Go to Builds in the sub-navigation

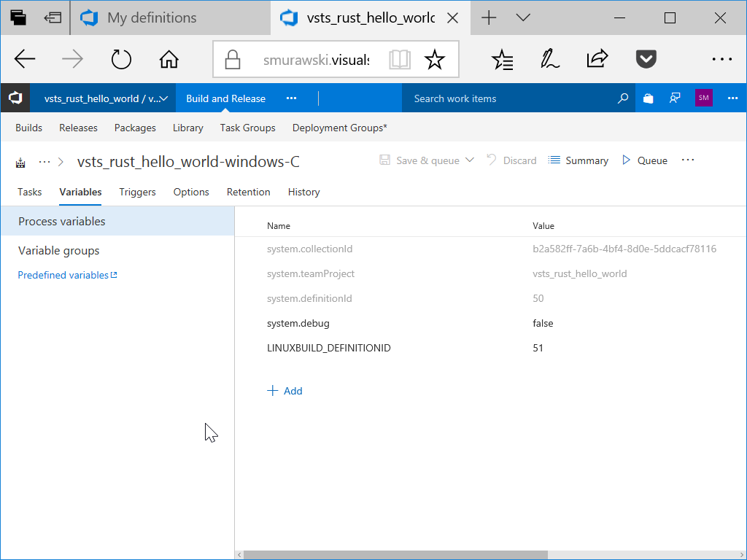point(28,128)
